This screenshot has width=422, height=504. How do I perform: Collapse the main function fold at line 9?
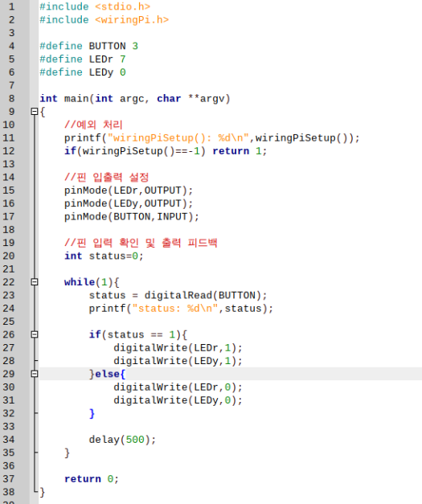pos(35,112)
